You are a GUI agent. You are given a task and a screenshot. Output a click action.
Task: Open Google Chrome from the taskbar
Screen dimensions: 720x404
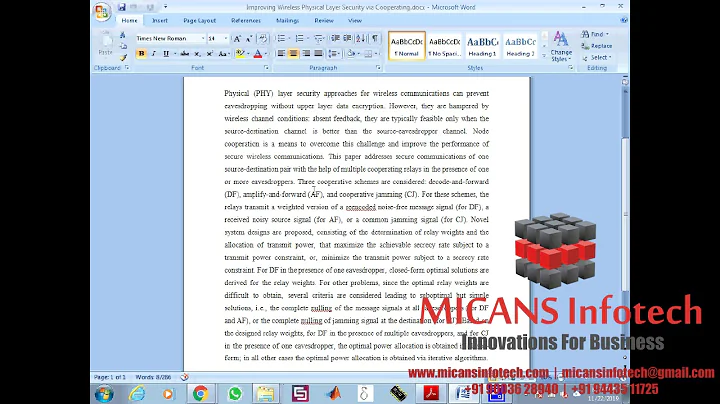click(x=200, y=393)
